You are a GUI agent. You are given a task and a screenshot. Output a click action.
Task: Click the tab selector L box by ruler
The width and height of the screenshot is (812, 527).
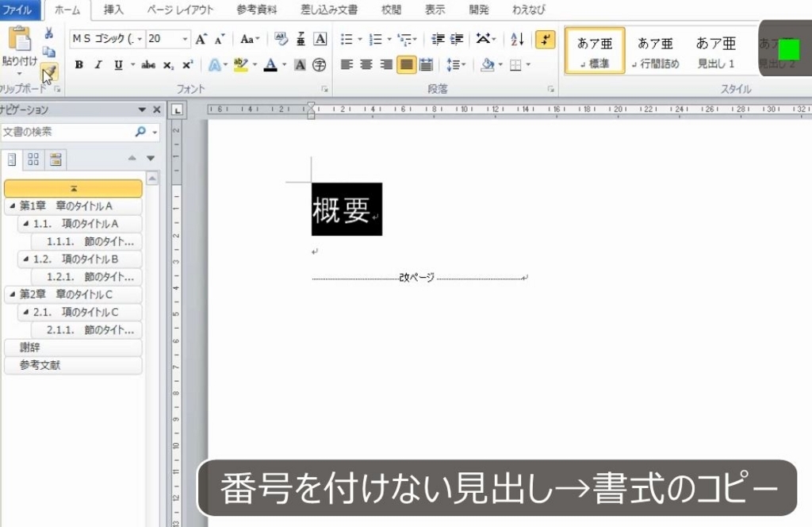click(x=177, y=110)
